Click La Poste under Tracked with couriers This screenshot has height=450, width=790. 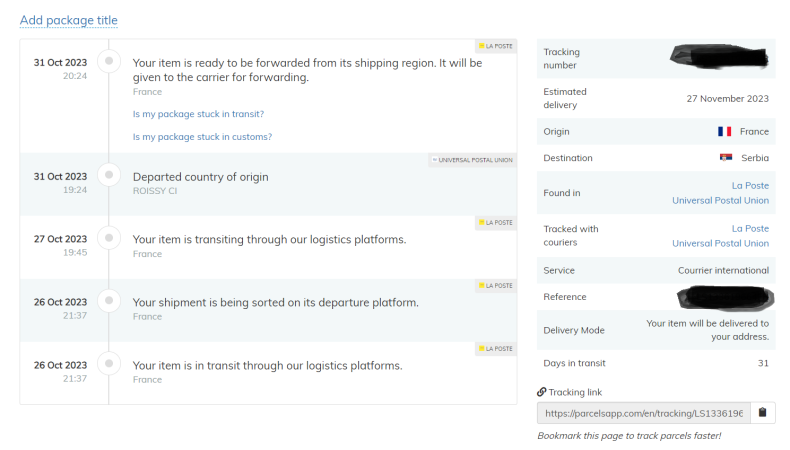pos(750,229)
